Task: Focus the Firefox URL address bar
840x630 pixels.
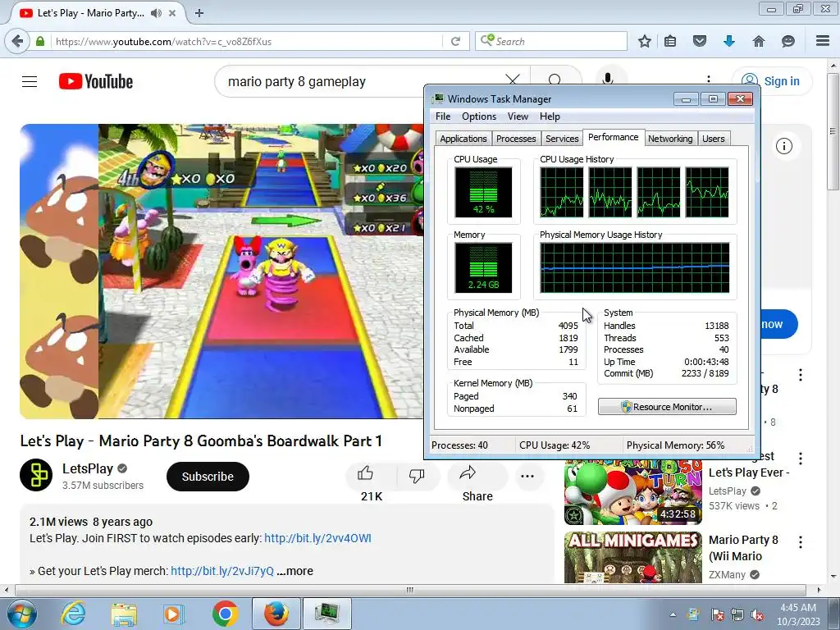Action: tap(246, 41)
